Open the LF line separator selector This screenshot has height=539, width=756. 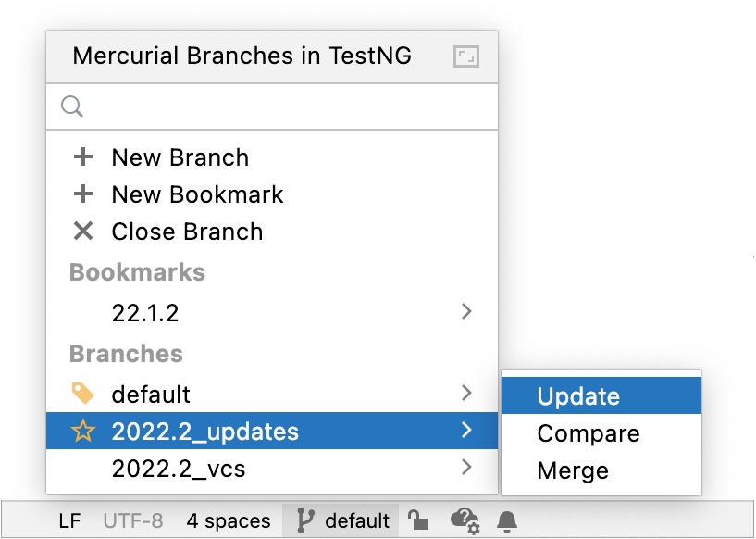click(x=69, y=520)
